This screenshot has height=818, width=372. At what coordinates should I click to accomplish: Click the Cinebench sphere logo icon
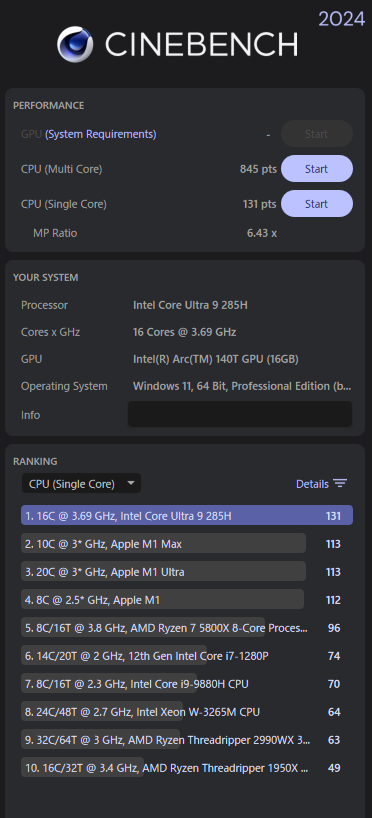pos(75,44)
